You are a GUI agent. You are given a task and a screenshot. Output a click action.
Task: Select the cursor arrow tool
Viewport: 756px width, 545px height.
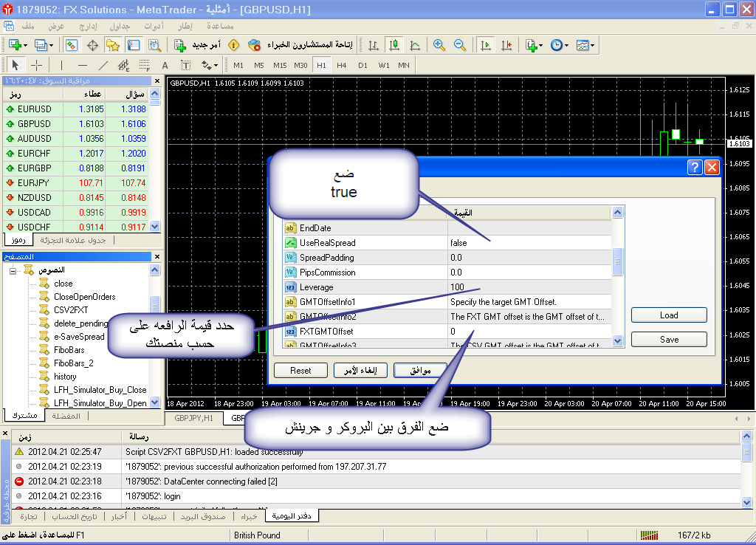pos(15,65)
